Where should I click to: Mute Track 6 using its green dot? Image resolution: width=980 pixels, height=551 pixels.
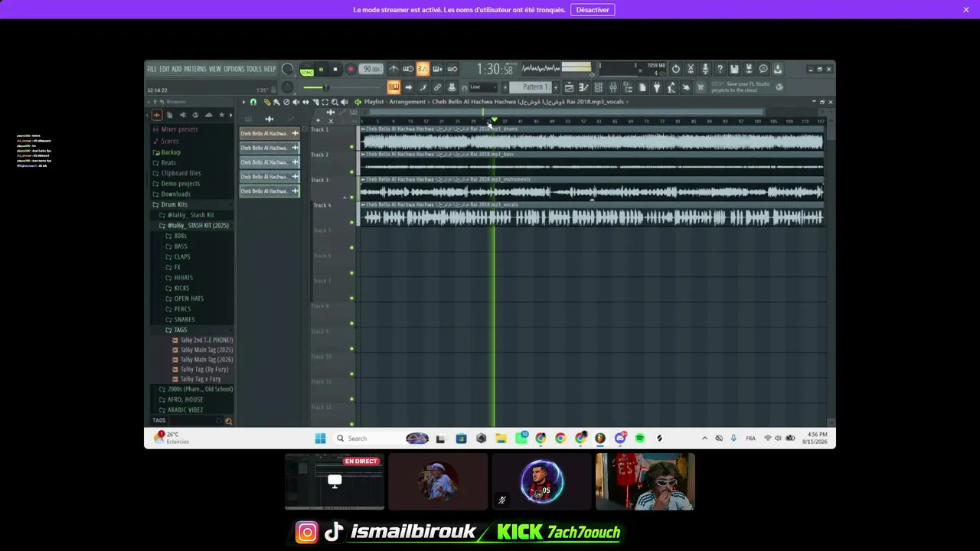tap(352, 272)
